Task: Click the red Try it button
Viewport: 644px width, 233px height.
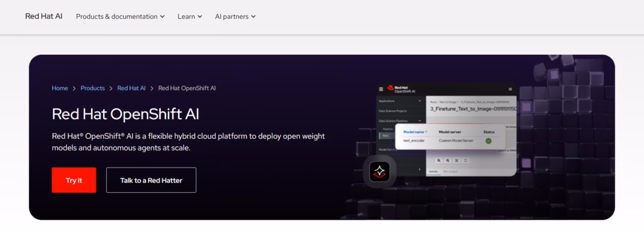Action: point(74,180)
